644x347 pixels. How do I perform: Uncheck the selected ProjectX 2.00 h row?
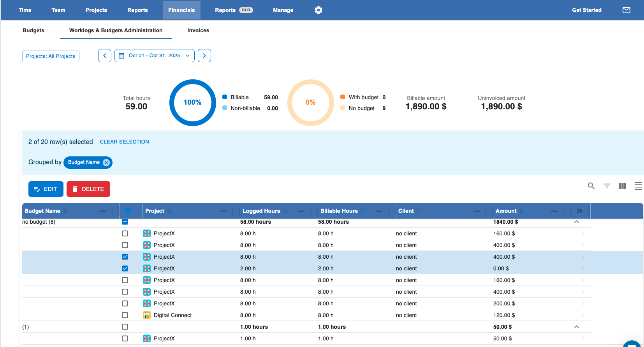click(125, 268)
